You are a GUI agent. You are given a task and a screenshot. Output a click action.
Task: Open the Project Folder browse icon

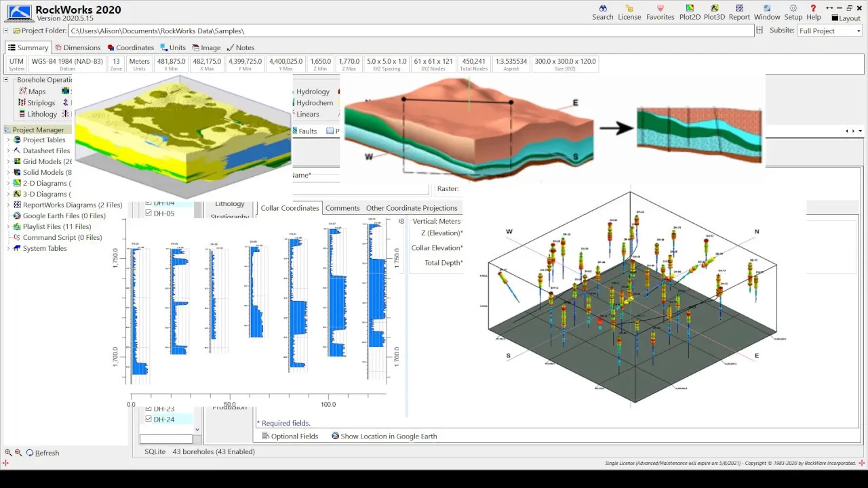(17, 30)
